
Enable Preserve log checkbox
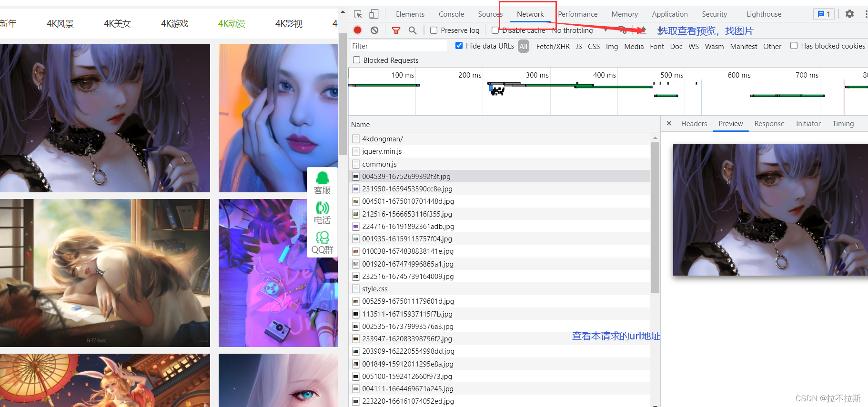pyautogui.click(x=434, y=30)
